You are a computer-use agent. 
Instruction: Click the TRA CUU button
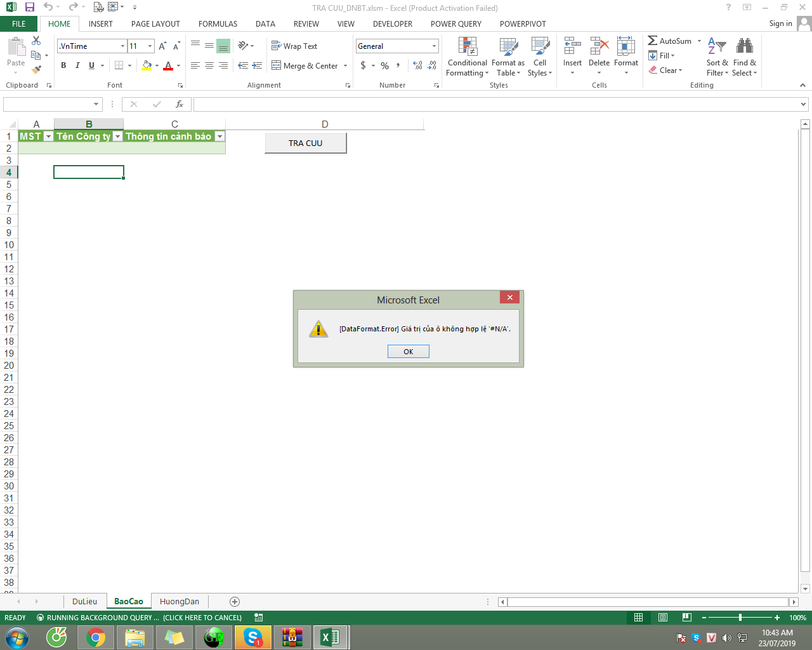pos(306,143)
